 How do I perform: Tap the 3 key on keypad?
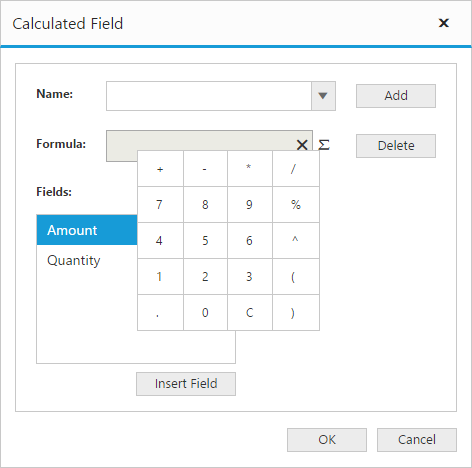click(250, 277)
